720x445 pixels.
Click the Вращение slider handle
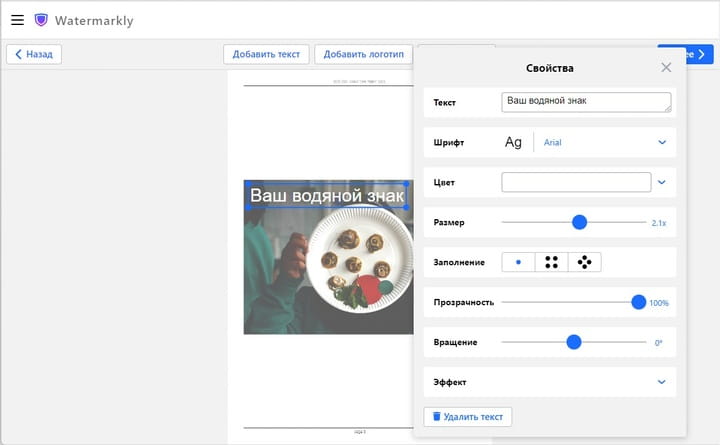[574, 342]
